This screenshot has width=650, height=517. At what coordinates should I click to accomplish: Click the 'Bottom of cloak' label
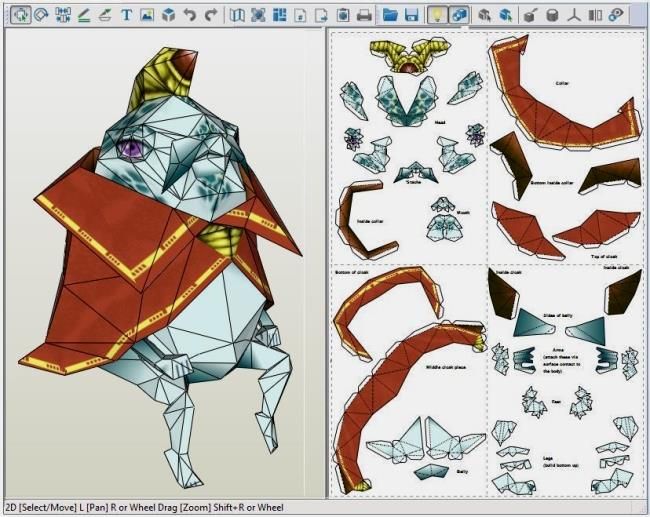(x=351, y=272)
